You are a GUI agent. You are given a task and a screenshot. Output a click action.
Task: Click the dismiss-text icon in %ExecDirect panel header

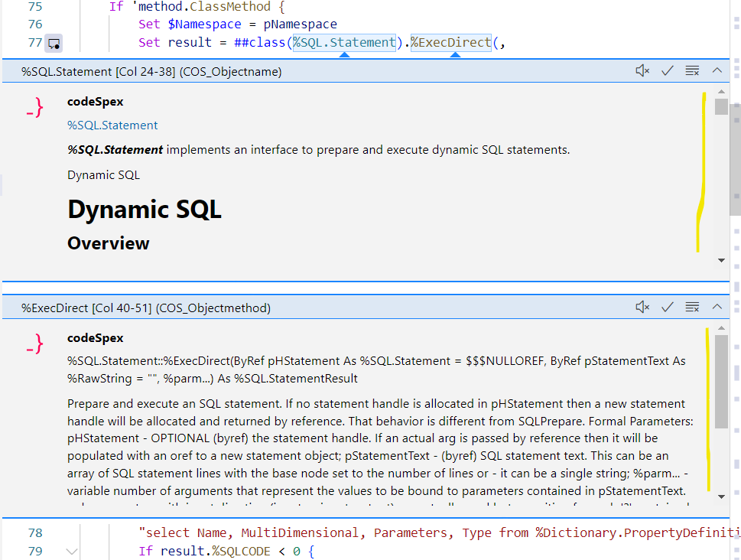692,306
